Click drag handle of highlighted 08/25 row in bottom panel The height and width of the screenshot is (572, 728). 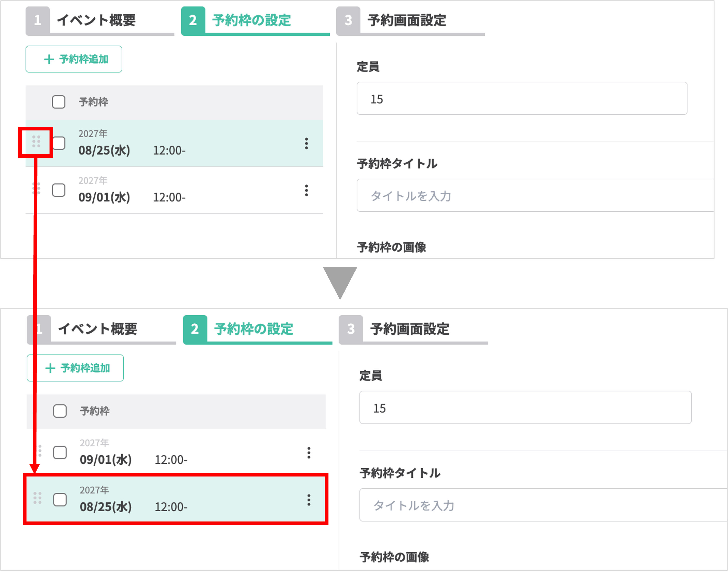coord(38,498)
